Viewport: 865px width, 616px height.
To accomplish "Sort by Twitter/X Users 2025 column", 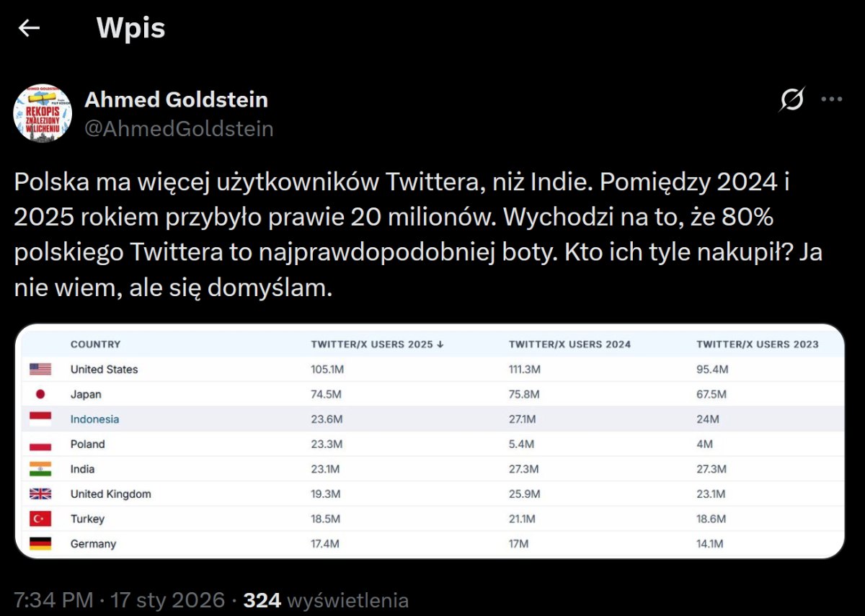I will click(x=377, y=344).
